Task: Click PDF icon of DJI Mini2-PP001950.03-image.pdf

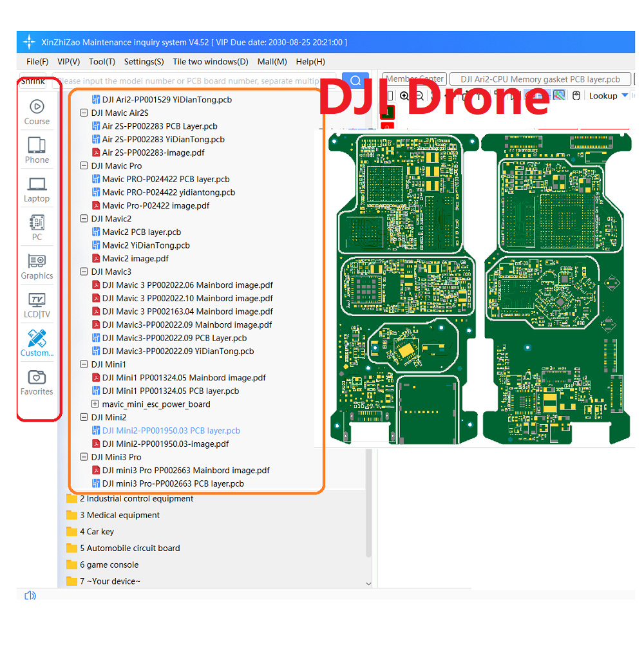Action: point(96,444)
